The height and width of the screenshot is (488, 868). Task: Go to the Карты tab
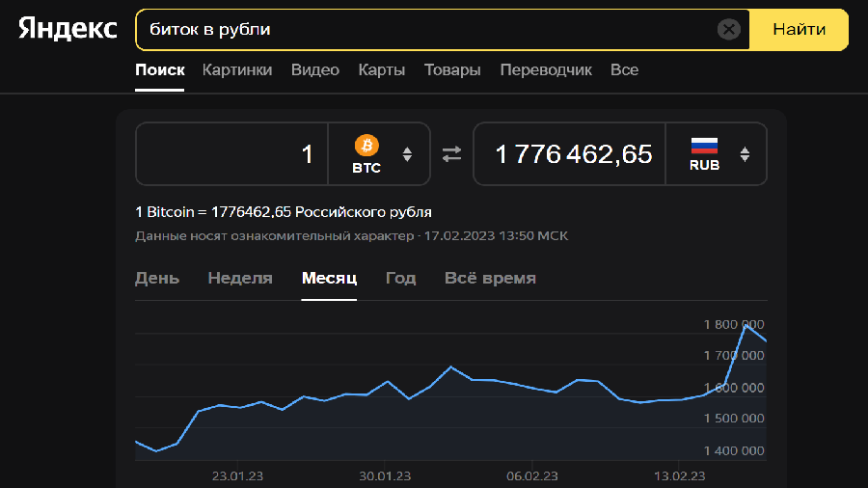pyautogui.click(x=382, y=70)
